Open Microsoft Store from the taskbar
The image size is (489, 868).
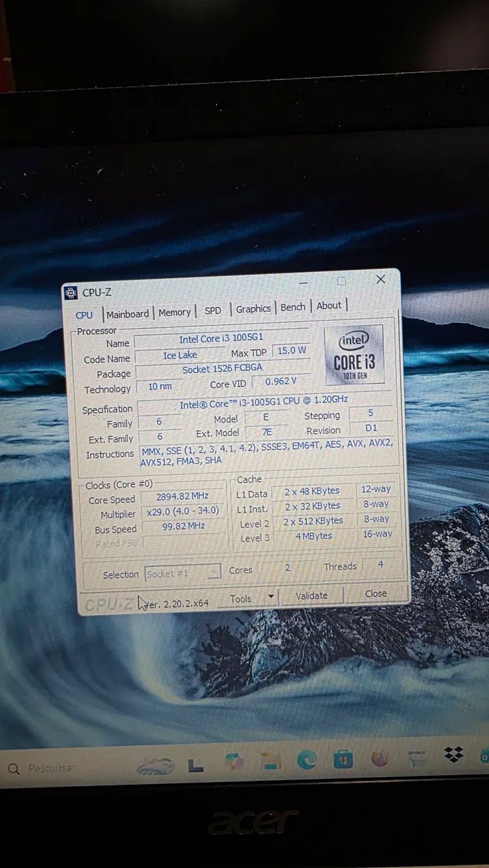tap(343, 759)
